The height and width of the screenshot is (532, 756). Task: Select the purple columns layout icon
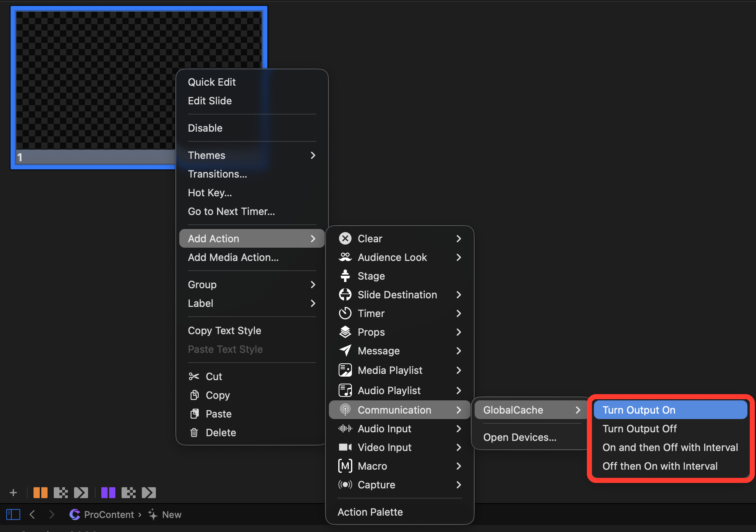tap(108, 493)
